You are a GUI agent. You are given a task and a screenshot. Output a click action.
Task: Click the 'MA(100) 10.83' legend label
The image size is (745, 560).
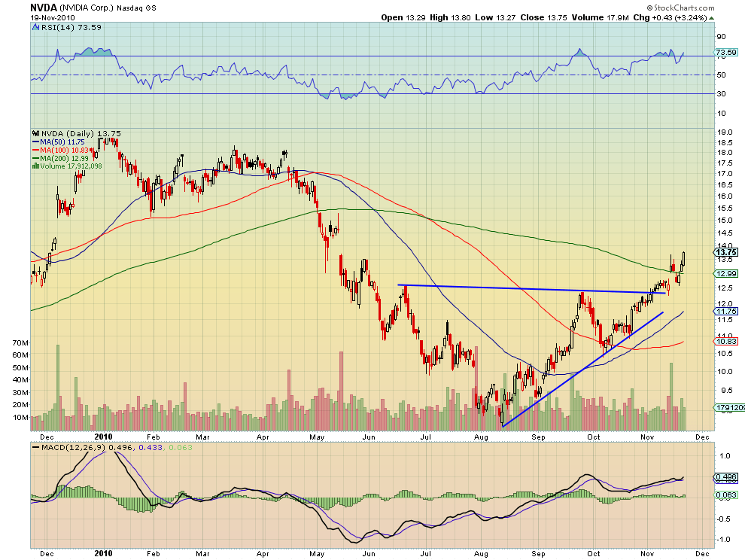tap(64, 151)
